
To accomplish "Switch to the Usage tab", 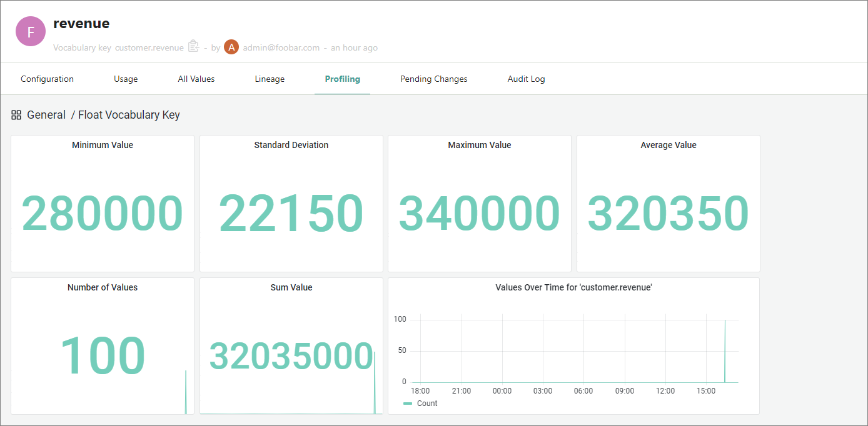I will pos(126,79).
